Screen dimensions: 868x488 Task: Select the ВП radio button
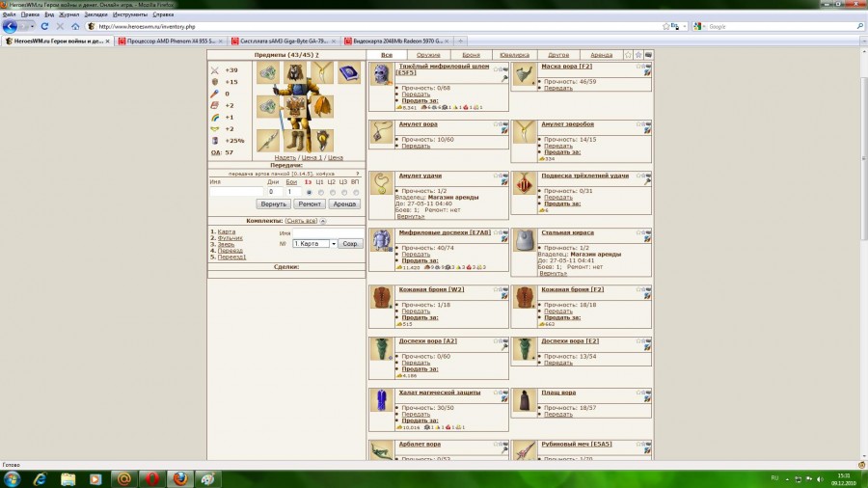tap(355, 192)
